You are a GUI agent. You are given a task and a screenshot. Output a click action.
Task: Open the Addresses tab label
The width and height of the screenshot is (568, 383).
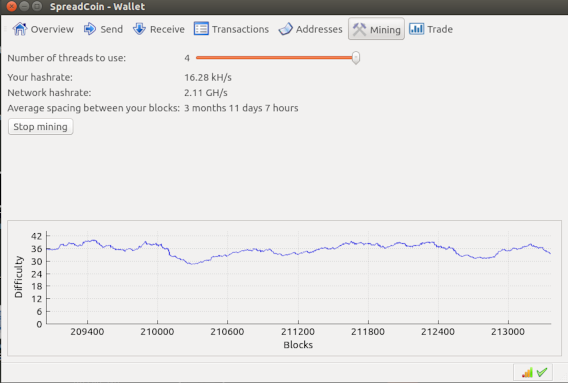tap(319, 29)
